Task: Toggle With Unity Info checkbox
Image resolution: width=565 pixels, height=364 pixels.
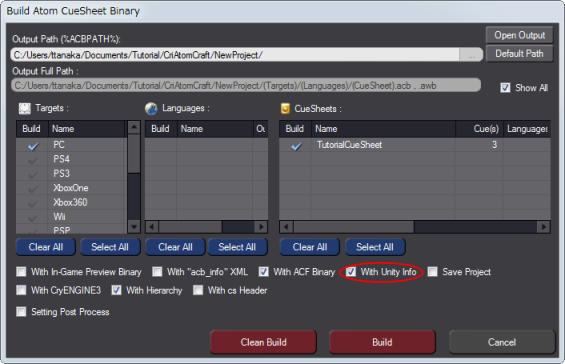Action: [351, 272]
